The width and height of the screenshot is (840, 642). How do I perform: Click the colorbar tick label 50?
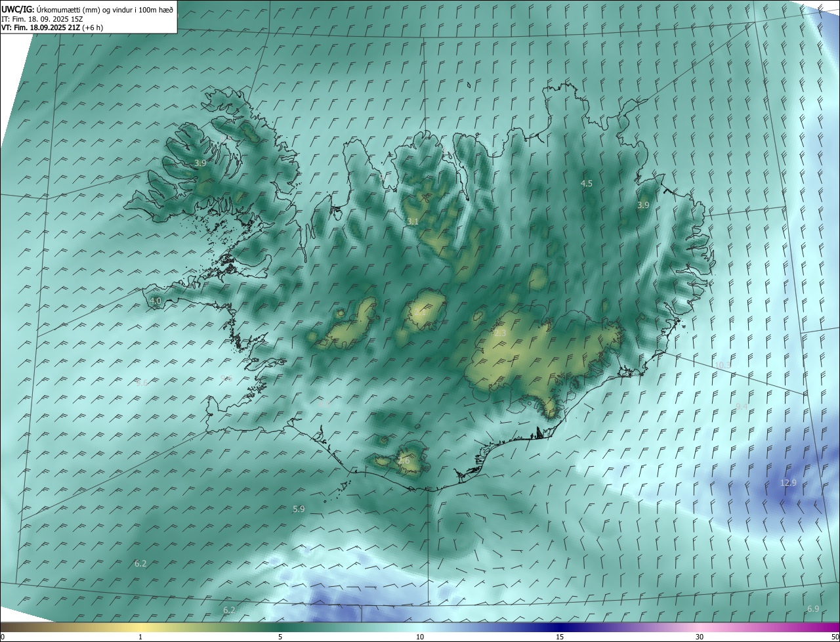[x=835, y=637]
